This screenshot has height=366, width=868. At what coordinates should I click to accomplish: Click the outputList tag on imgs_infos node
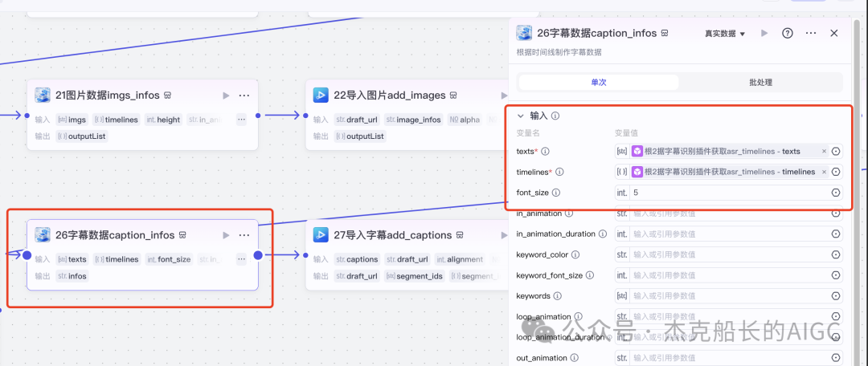point(82,136)
